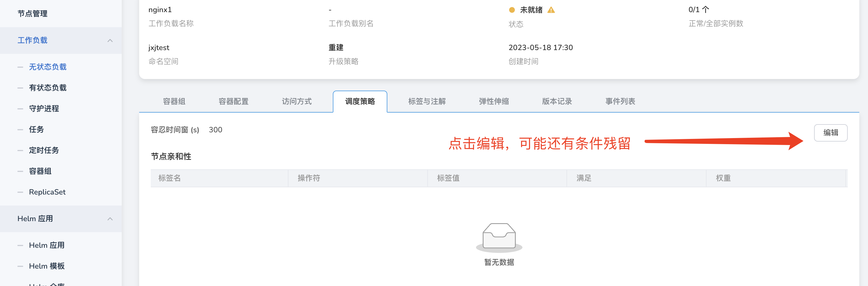The width and height of the screenshot is (868, 286).
Task: Open 容器组 in the sidebar menu
Action: pyautogui.click(x=40, y=171)
